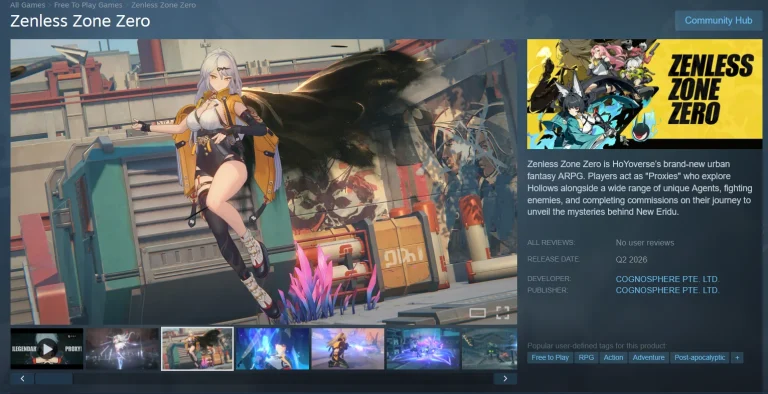This screenshot has height=394, width=768.
Task: Open the Free to Play tag
Action: (550, 357)
